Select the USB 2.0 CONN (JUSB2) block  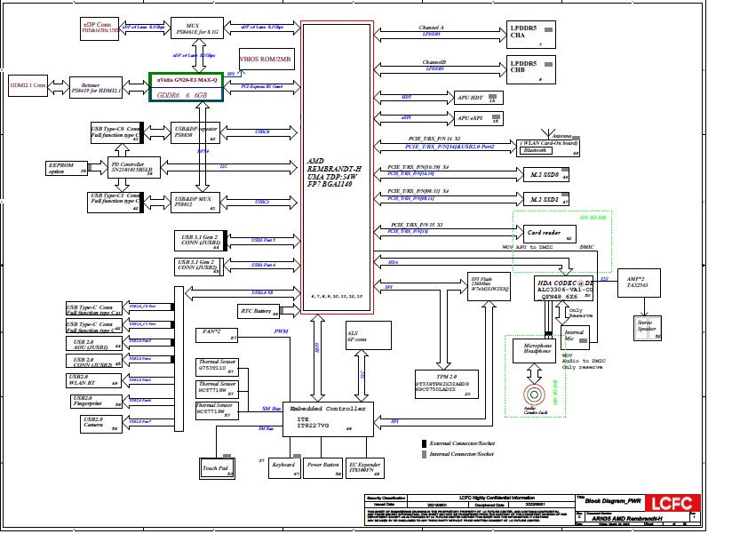[x=93, y=361]
